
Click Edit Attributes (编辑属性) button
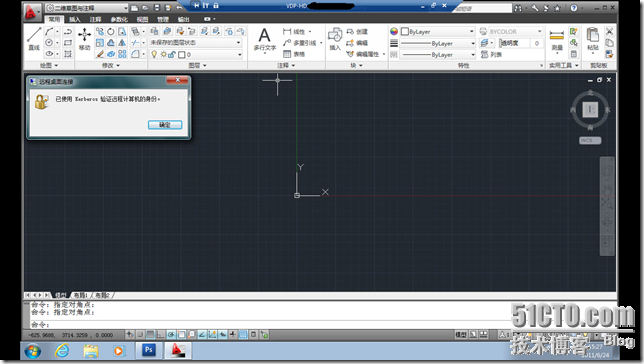click(x=363, y=54)
